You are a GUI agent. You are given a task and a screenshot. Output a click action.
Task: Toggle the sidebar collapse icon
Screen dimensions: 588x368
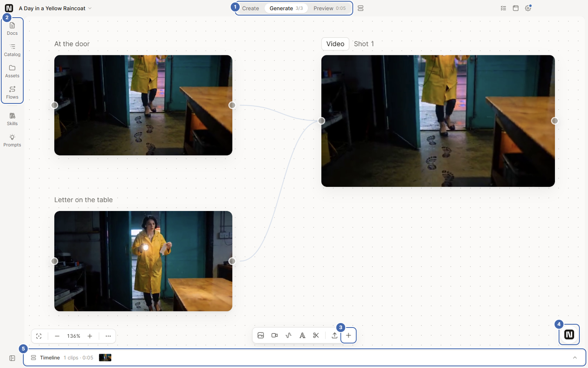coord(12,358)
